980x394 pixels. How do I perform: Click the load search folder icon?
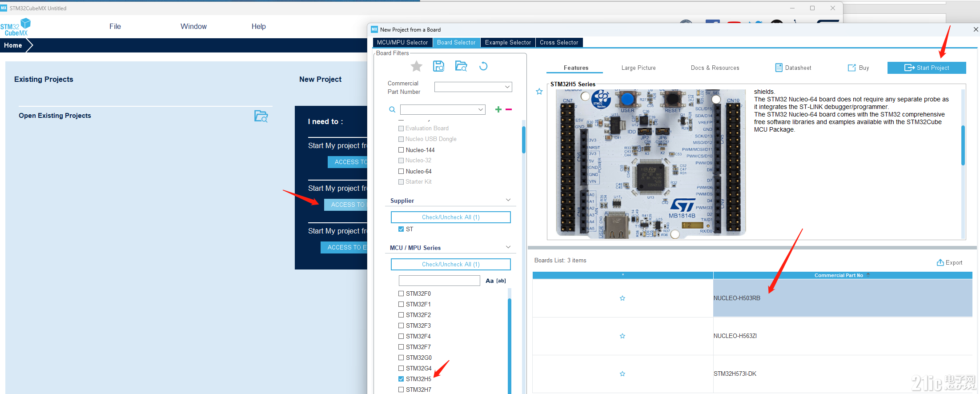tap(461, 66)
